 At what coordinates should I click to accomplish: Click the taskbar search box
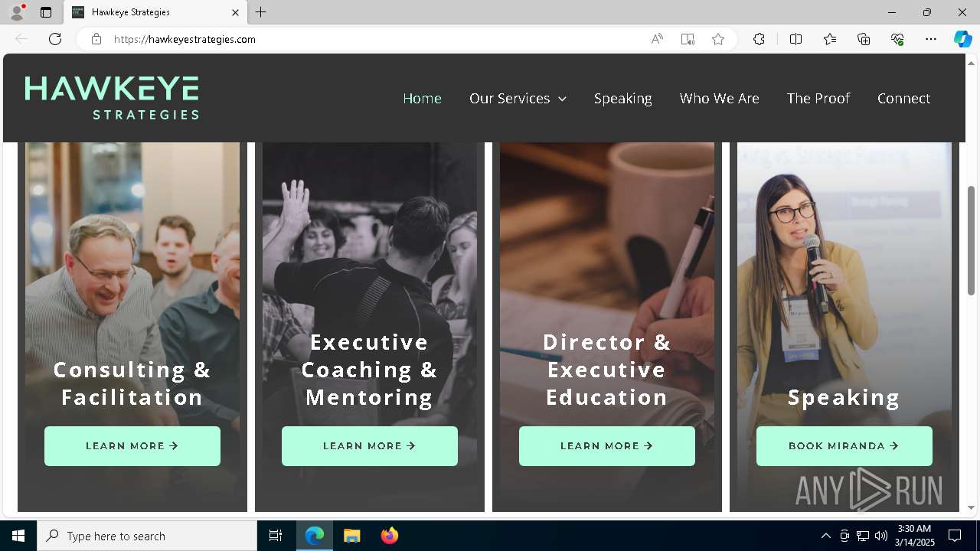click(147, 536)
